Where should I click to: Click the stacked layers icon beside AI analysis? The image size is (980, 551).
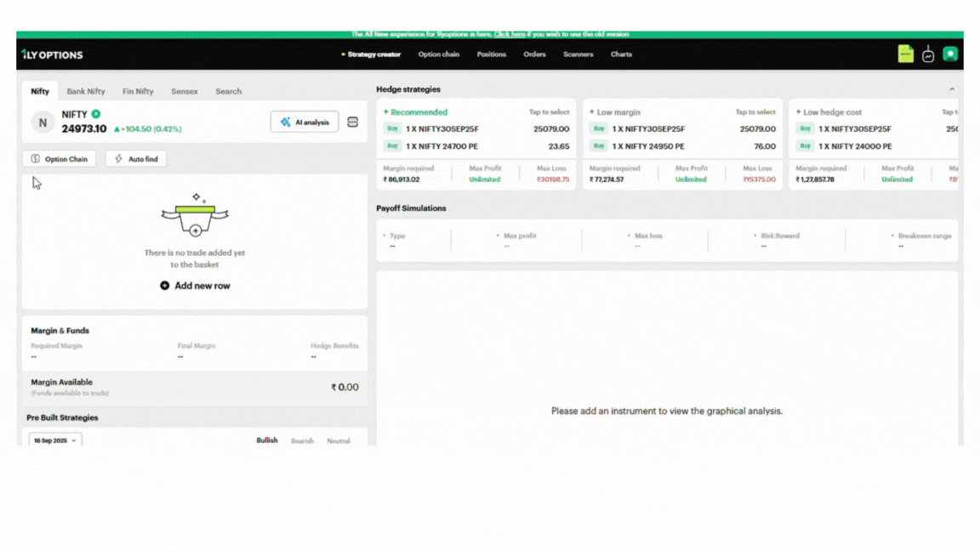click(x=353, y=122)
